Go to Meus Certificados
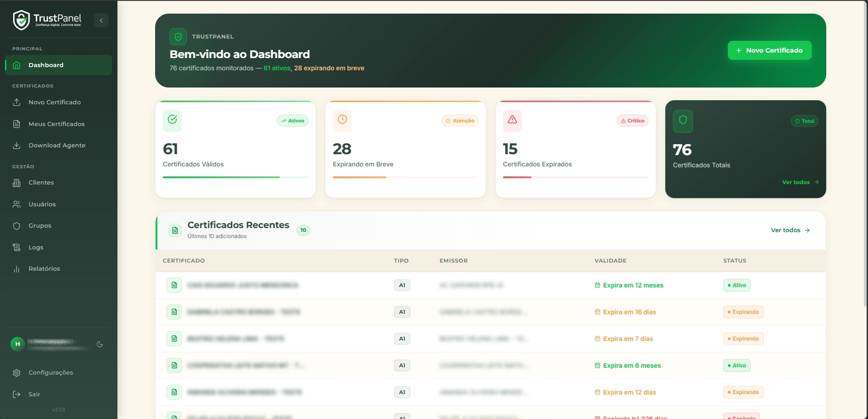This screenshot has height=419, width=868. coord(59,124)
